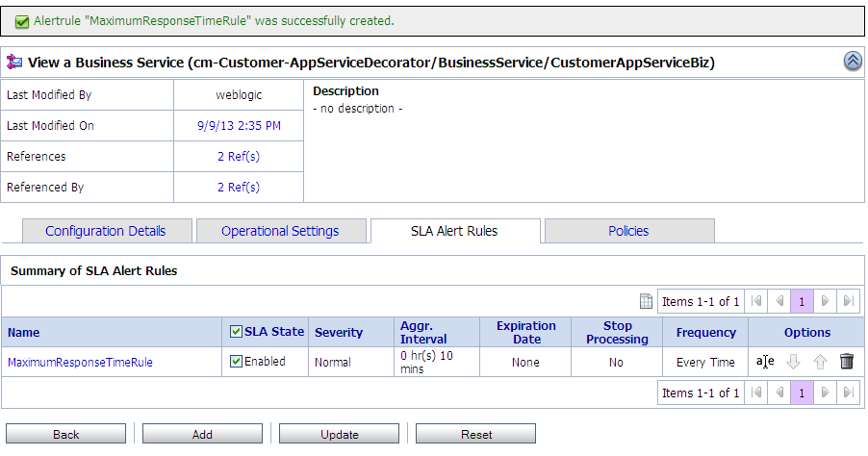The height and width of the screenshot is (456, 868).
Task: Click the rename (a|e) icon for MaximumResponseTimeRule
Action: tap(765, 362)
